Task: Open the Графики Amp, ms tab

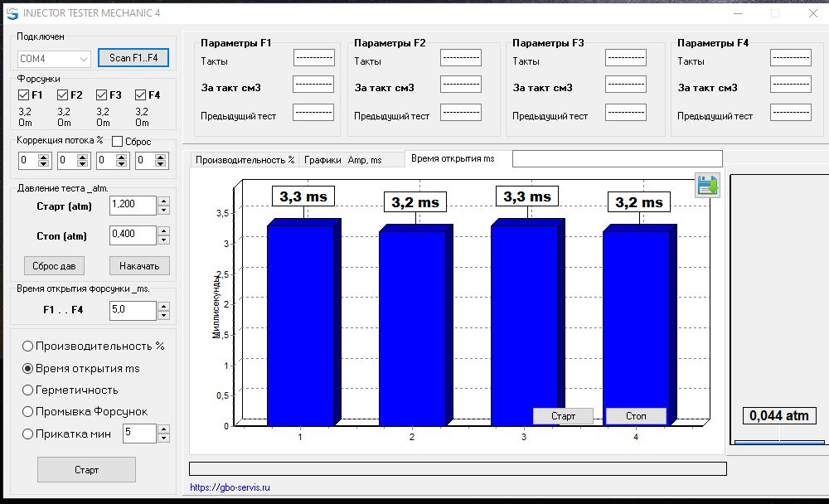Action: (342, 160)
